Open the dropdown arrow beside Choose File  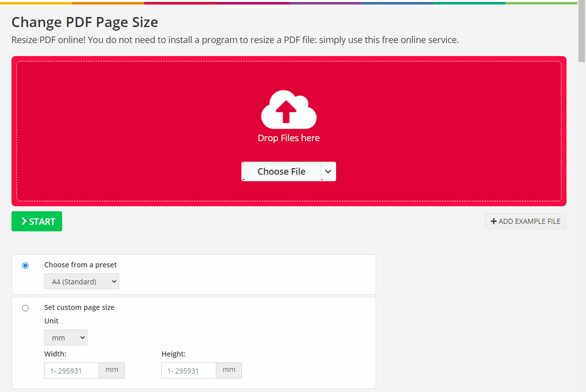328,172
